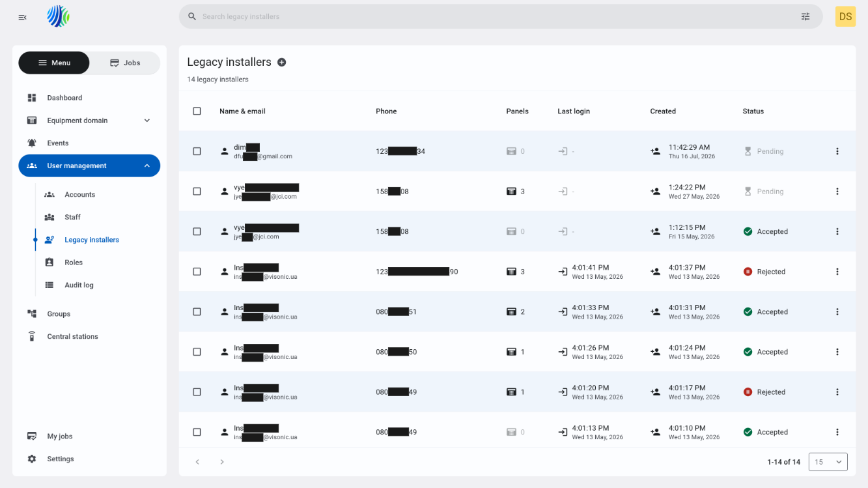Open the Dashboard icon in the sidebar
The width and height of the screenshot is (868, 488).
pyautogui.click(x=32, y=98)
